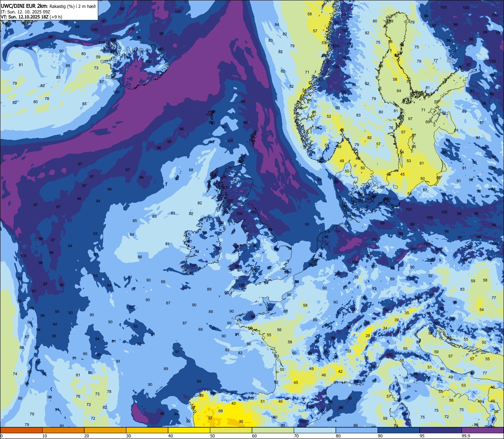
Task: Click the dark orange 0–10 legend swatch
Action: pos(21,430)
